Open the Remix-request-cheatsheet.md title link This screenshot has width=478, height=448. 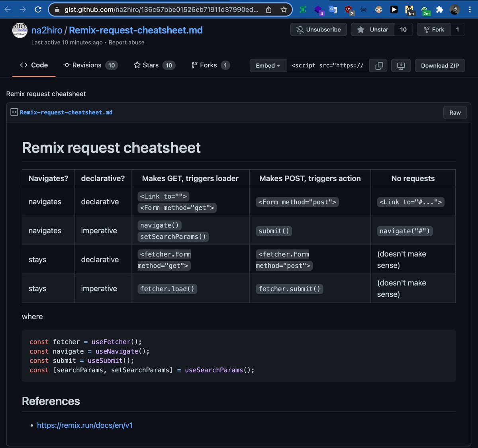click(136, 30)
